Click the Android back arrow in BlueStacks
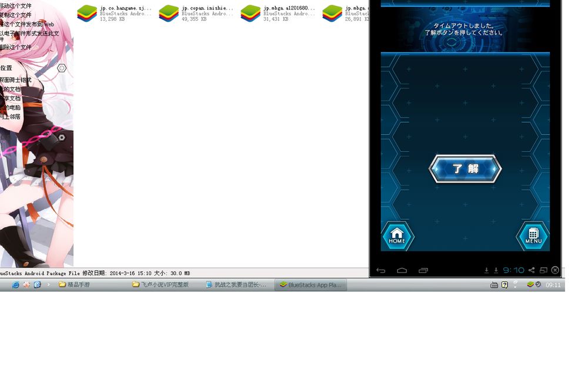 [381, 270]
